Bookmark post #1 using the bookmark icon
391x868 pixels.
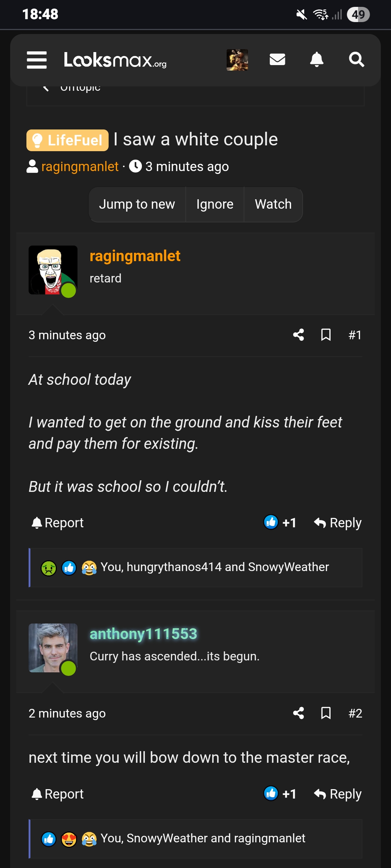(x=325, y=335)
